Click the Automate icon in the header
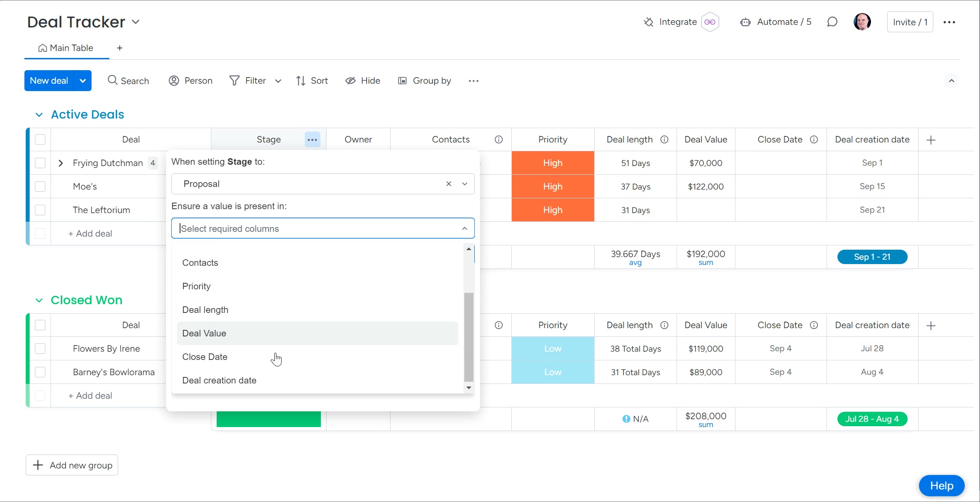 pos(746,22)
